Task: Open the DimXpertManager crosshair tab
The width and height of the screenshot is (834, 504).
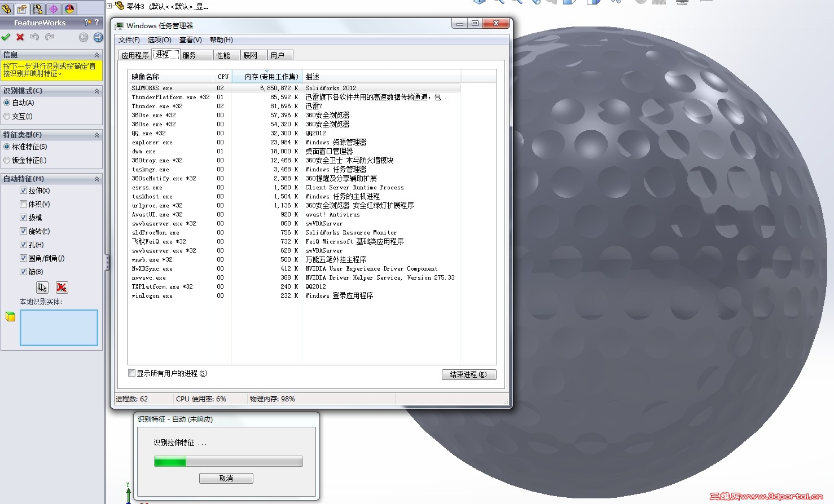Action: point(54,8)
